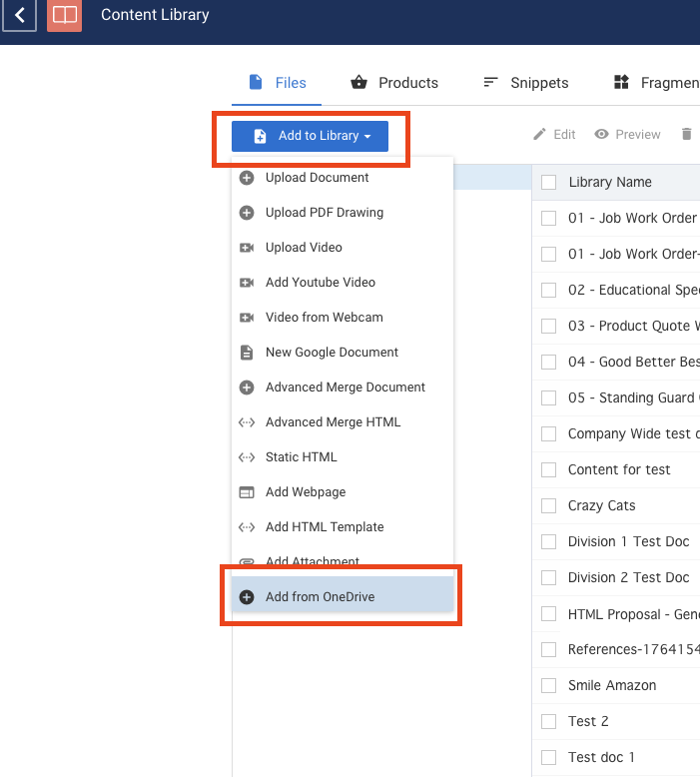The height and width of the screenshot is (777, 700).
Task: Click the Edit pencil icon
Action: (540, 135)
